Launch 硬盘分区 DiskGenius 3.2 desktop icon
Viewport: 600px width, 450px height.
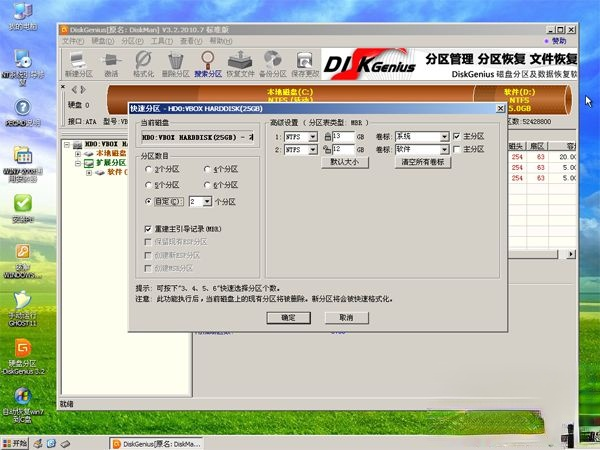[23, 357]
